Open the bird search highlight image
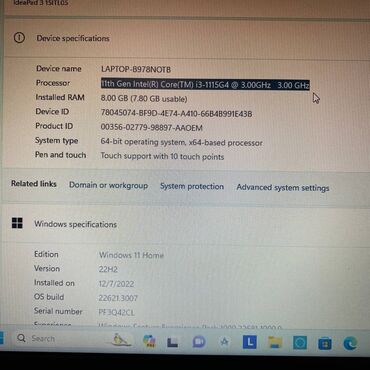The image size is (370, 370). (121, 340)
